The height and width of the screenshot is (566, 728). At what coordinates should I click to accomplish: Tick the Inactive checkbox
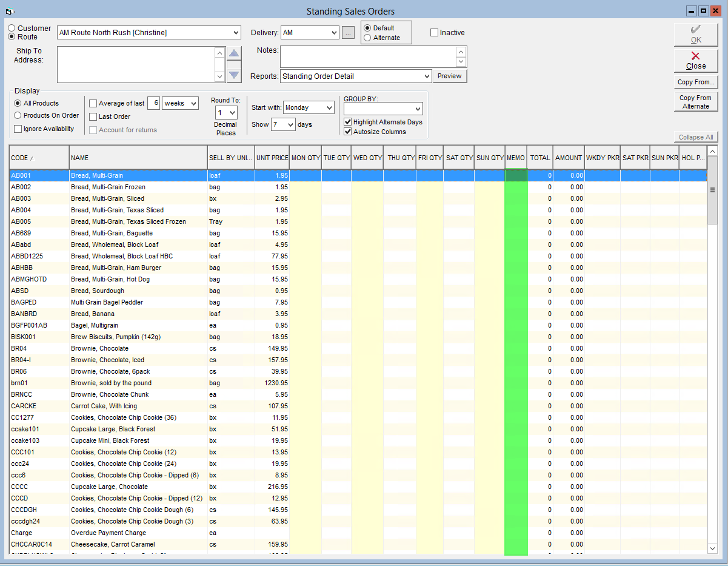(434, 33)
